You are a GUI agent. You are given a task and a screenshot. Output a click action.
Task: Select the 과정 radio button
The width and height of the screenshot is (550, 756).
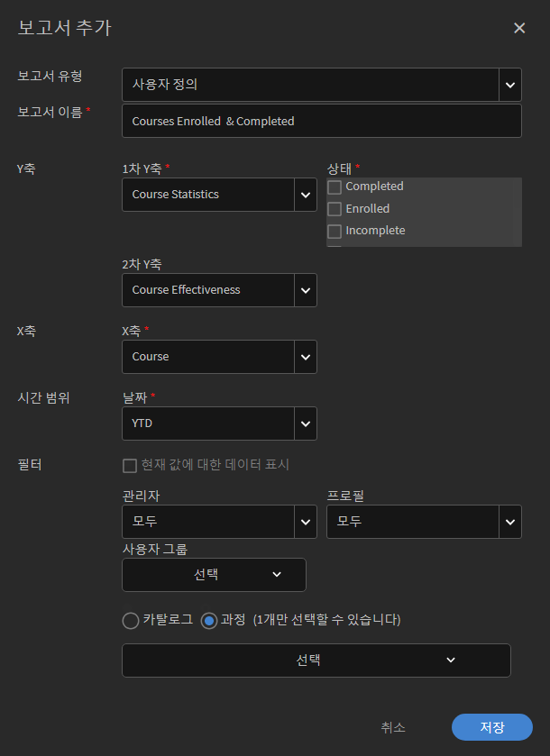coord(209,621)
